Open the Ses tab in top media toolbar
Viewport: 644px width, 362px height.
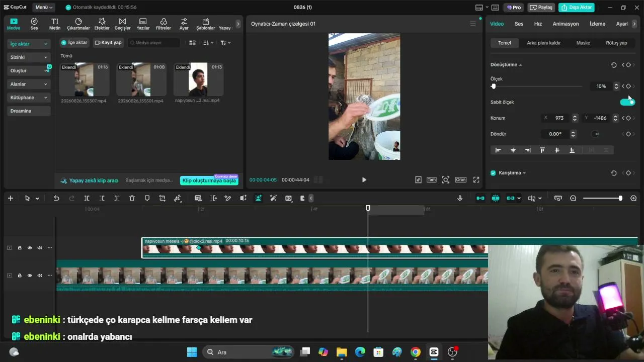tap(34, 24)
